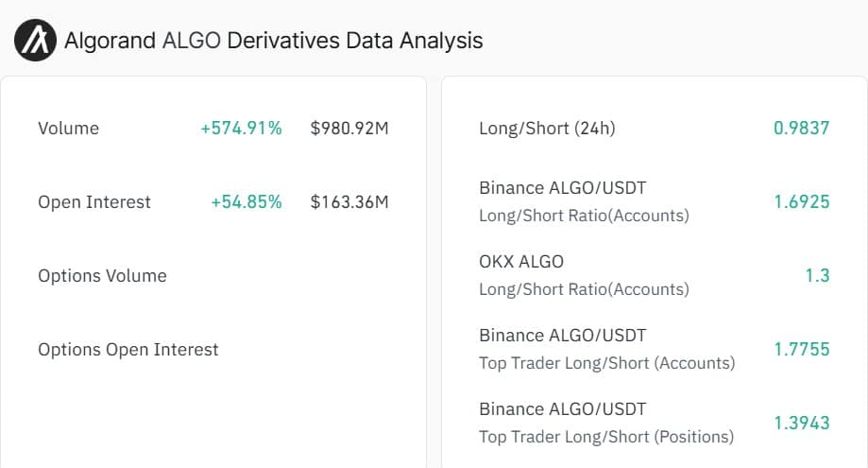Image resolution: width=868 pixels, height=468 pixels.
Task: Click the 1.6925 ratio value
Action: [x=802, y=202]
